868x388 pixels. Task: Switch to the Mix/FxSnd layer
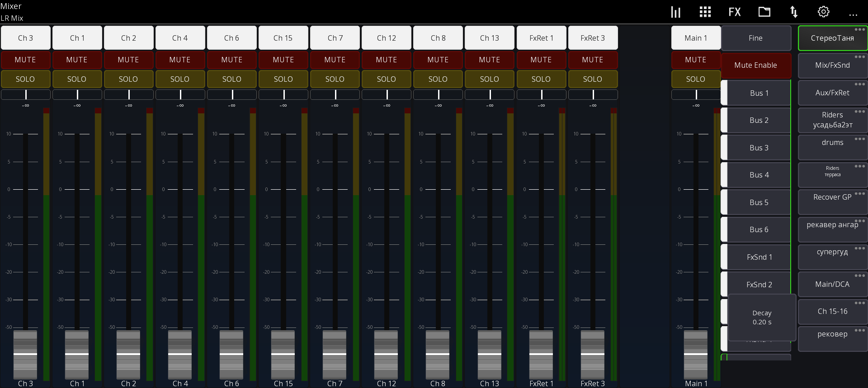(832, 65)
